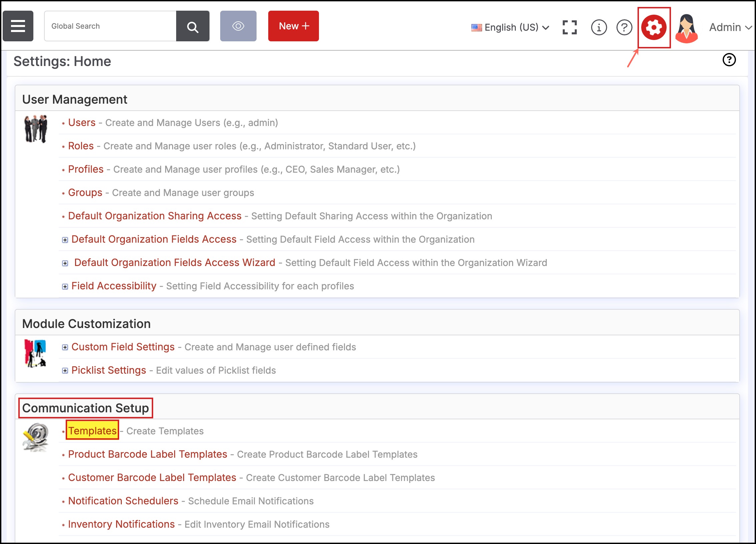The image size is (756, 544).
Task: Open the Field Accessibility link
Action: pyautogui.click(x=114, y=286)
